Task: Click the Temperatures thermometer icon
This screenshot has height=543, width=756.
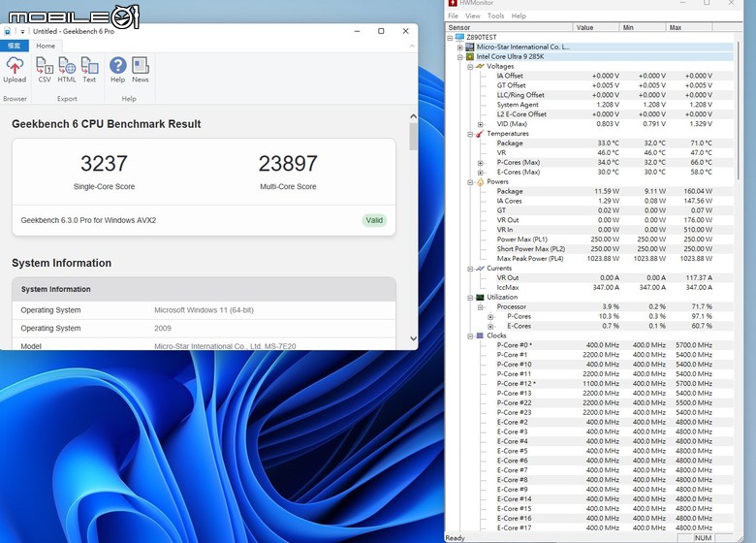Action: tap(480, 134)
